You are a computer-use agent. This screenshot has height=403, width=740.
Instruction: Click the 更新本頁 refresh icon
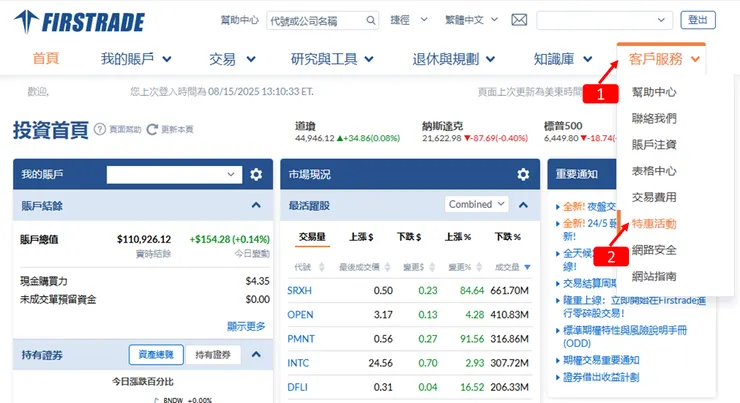tap(152, 129)
